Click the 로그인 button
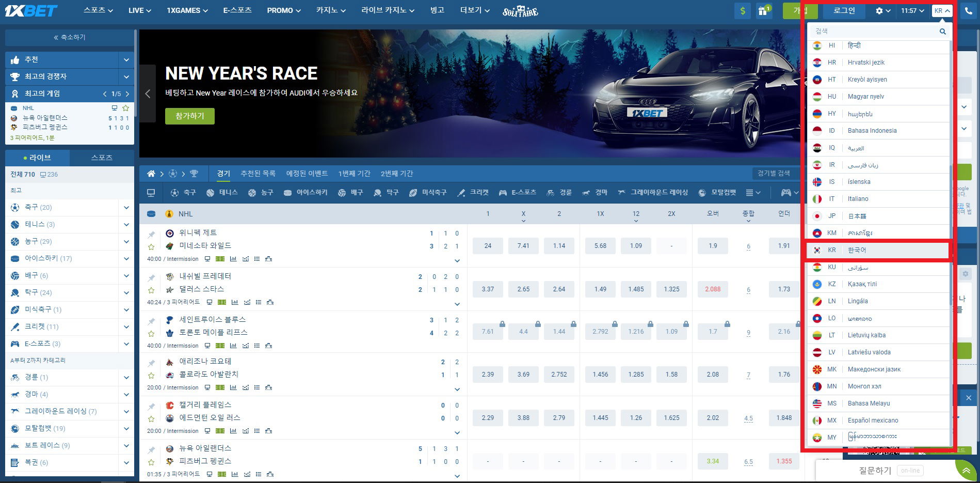The image size is (980, 483). [844, 10]
